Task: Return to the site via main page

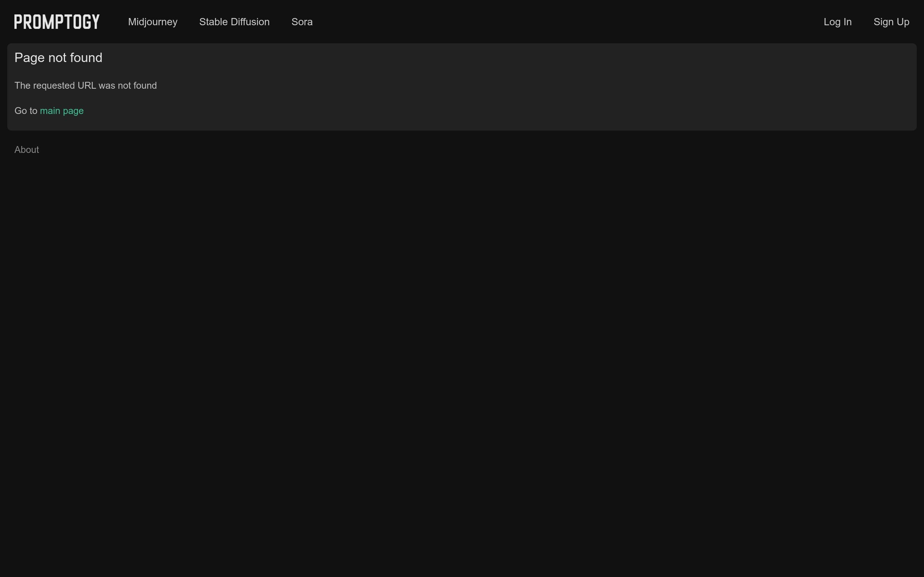Action: click(x=61, y=111)
